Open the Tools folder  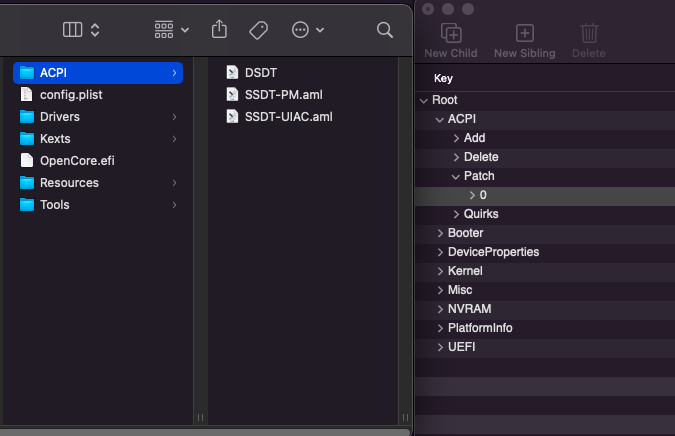98,204
